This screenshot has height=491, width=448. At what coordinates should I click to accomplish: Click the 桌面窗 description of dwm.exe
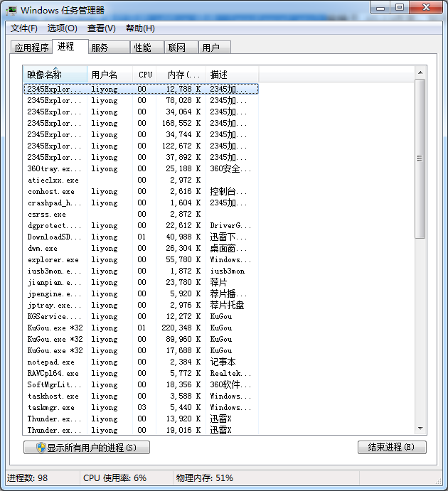pyautogui.click(x=228, y=248)
